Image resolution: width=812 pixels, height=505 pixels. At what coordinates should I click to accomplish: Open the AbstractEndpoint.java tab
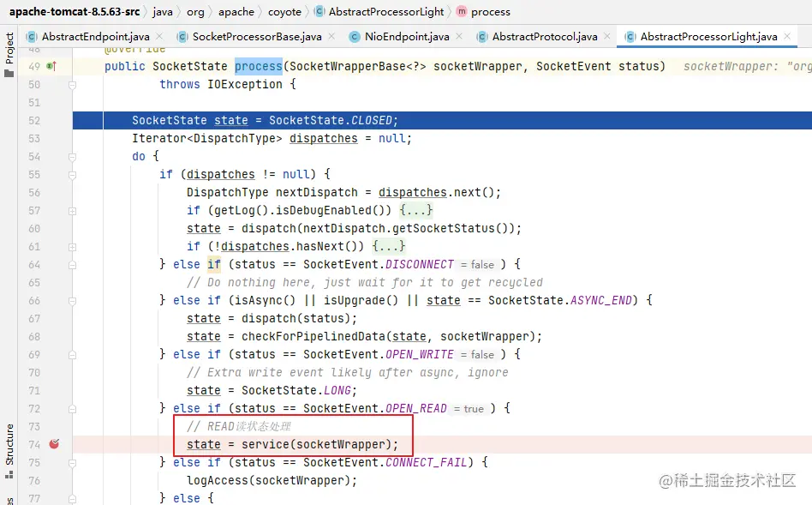click(x=95, y=37)
